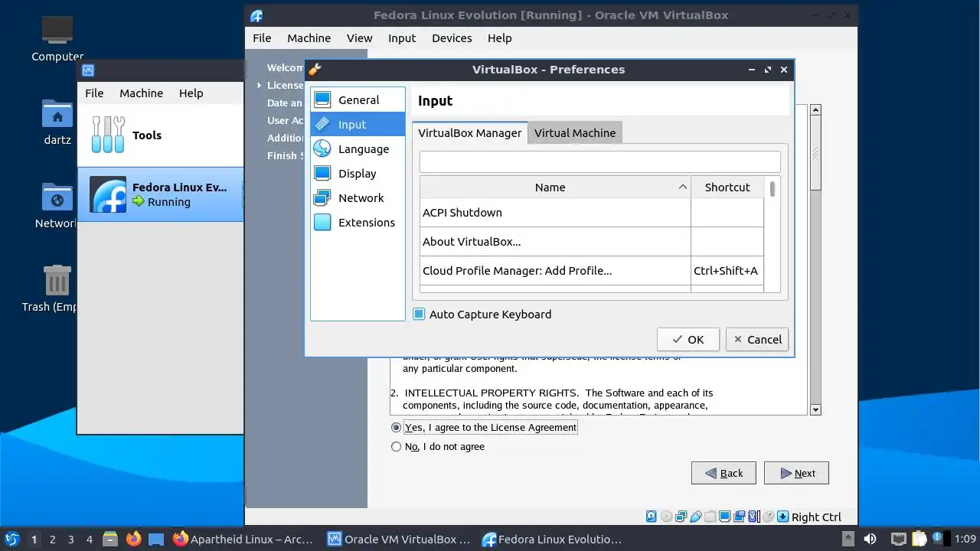The image size is (980, 551).
Task: Click the Tools icon in VirtualBox Manager
Action: [108, 135]
